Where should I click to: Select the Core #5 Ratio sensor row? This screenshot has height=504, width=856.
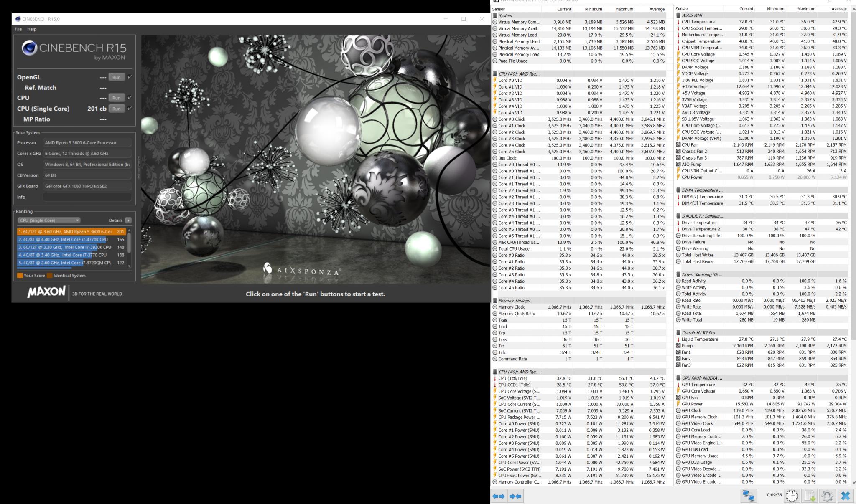coord(578,288)
